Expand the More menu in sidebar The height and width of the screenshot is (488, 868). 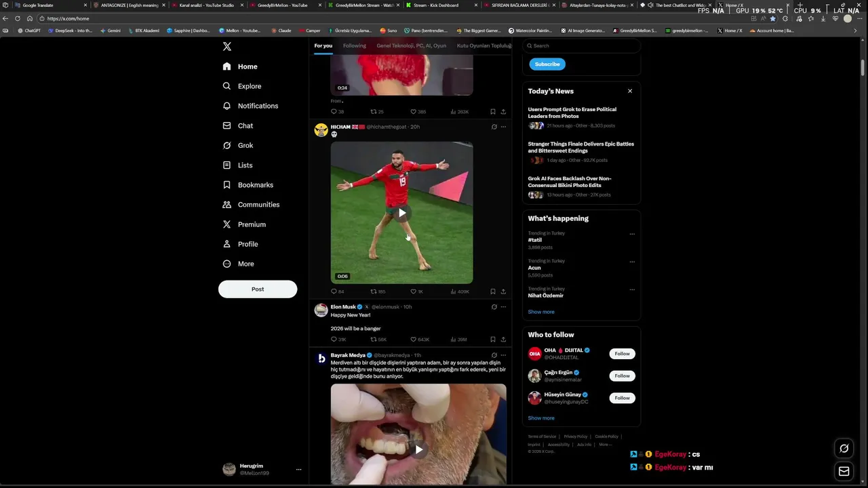click(238, 264)
